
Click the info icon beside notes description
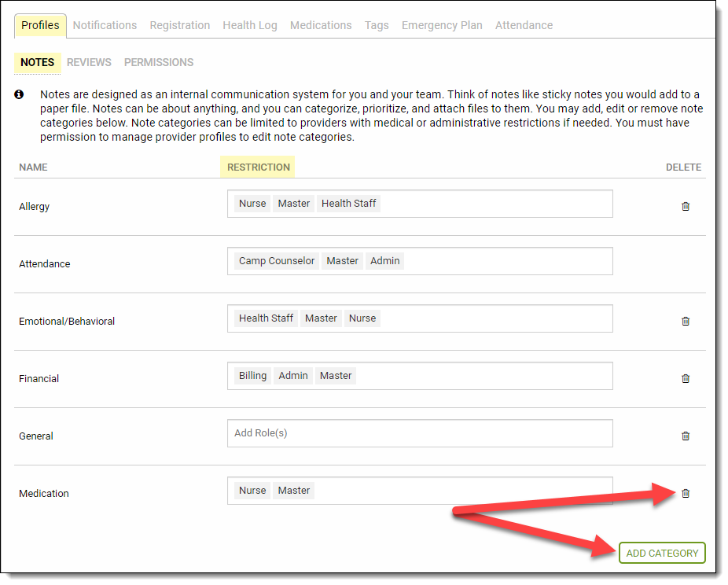point(20,94)
